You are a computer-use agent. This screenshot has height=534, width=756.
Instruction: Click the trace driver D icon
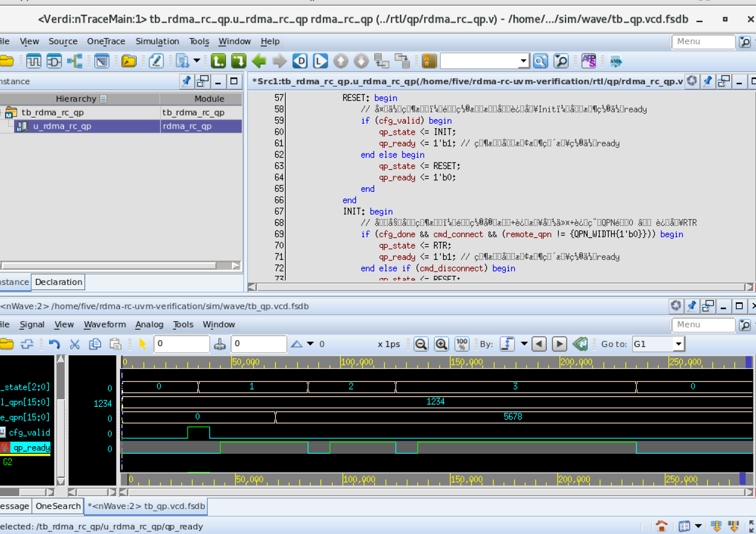300,61
